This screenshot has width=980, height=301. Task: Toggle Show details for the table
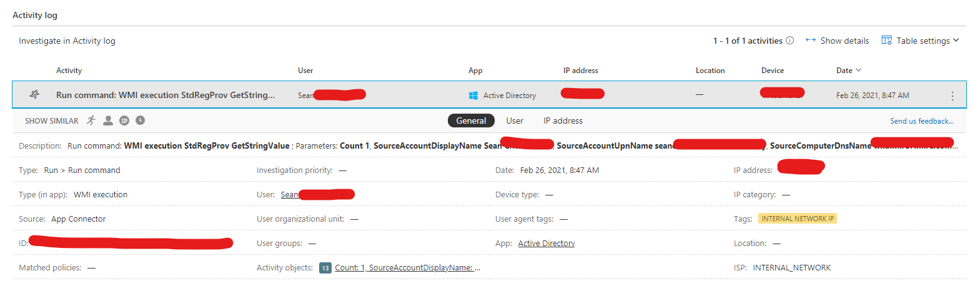pyautogui.click(x=838, y=41)
